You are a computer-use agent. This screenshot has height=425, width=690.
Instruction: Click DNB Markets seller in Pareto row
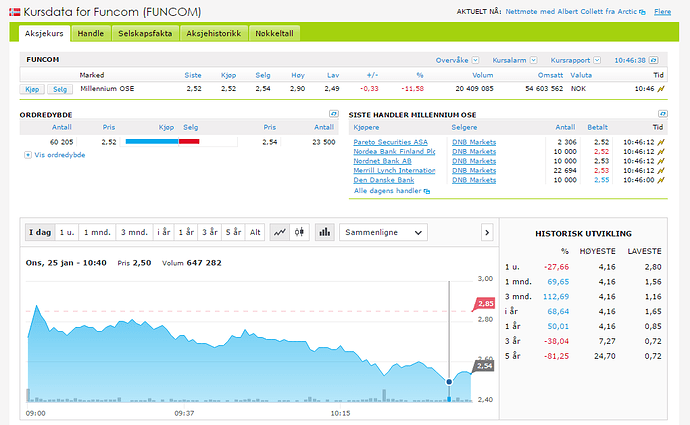[474, 142]
